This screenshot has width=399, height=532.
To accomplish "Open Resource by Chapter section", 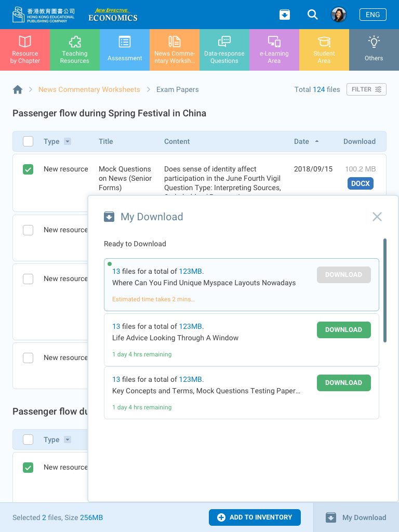I will click(25, 50).
